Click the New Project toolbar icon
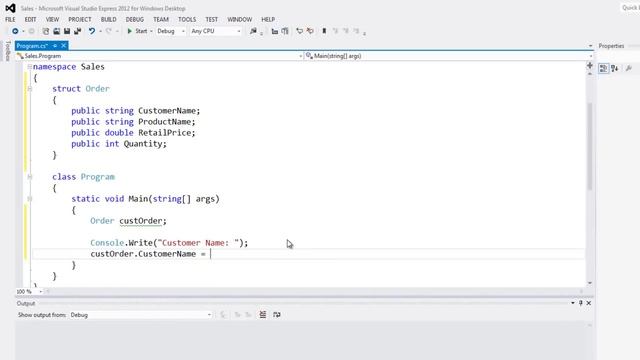Screen dimensions: 640x360 point(46,31)
